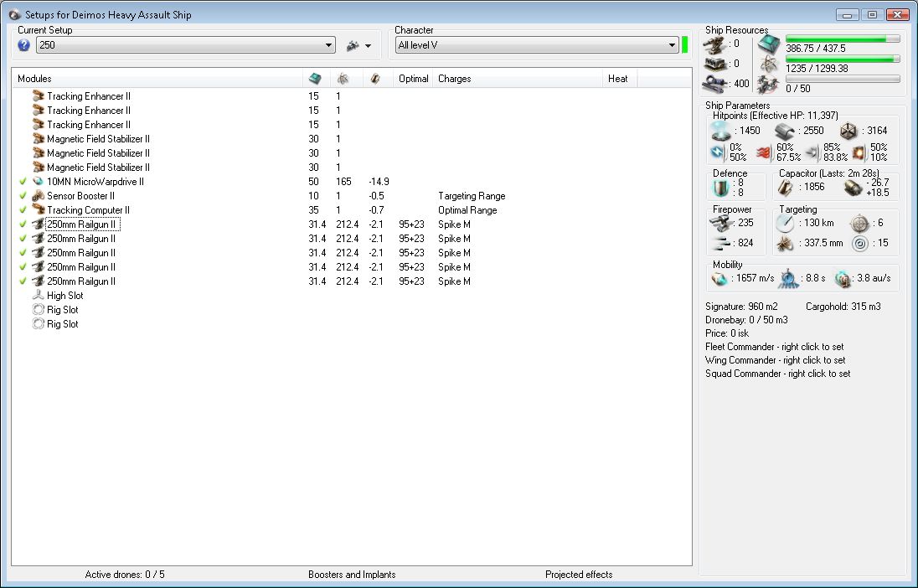The width and height of the screenshot is (918, 588).
Task: Select the highlighted 250mm Railgun II row
Action: click(351, 224)
